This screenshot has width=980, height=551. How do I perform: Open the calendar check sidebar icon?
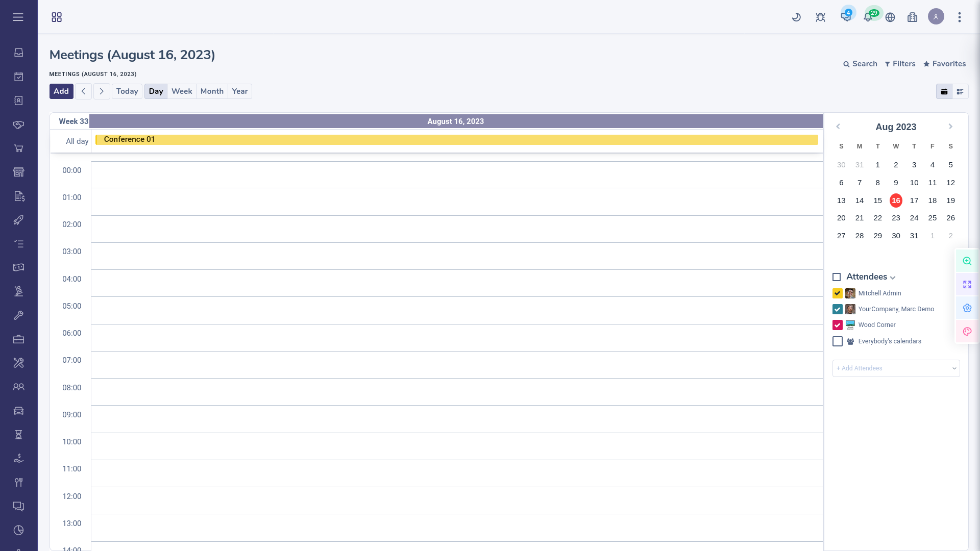tap(18, 77)
